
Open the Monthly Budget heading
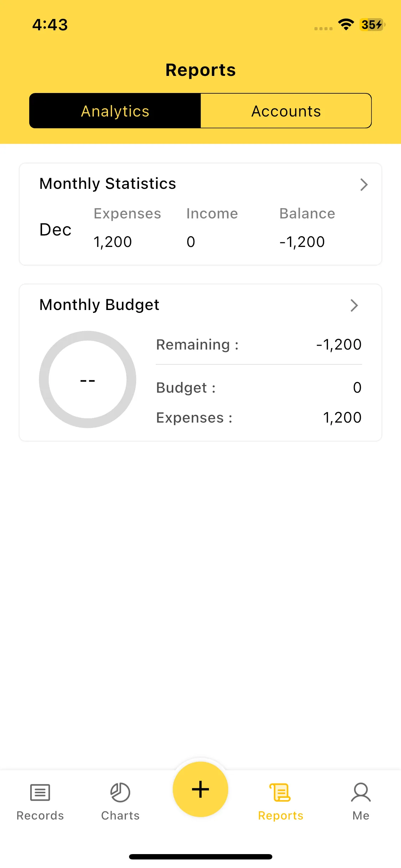(99, 305)
